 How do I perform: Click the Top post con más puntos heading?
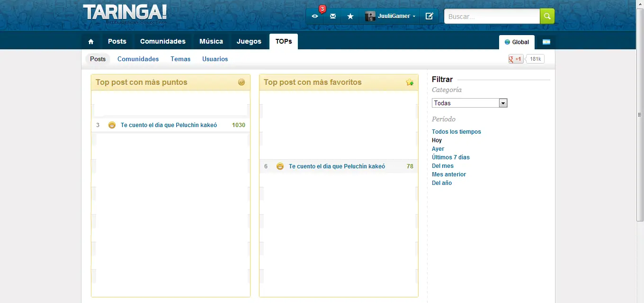[x=142, y=82]
